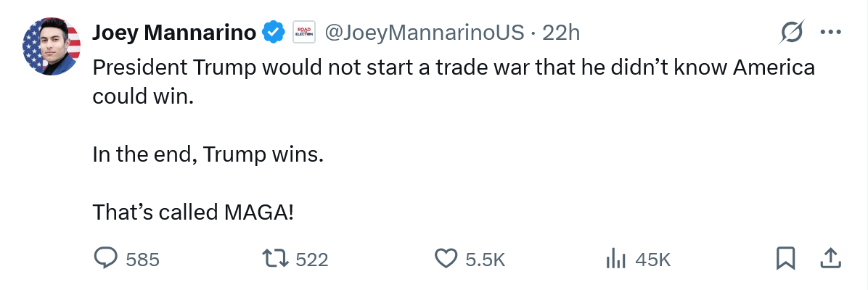Viewport: 868px width, 290px height.
Task: Like the post with the heart icon
Action: click(446, 259)
